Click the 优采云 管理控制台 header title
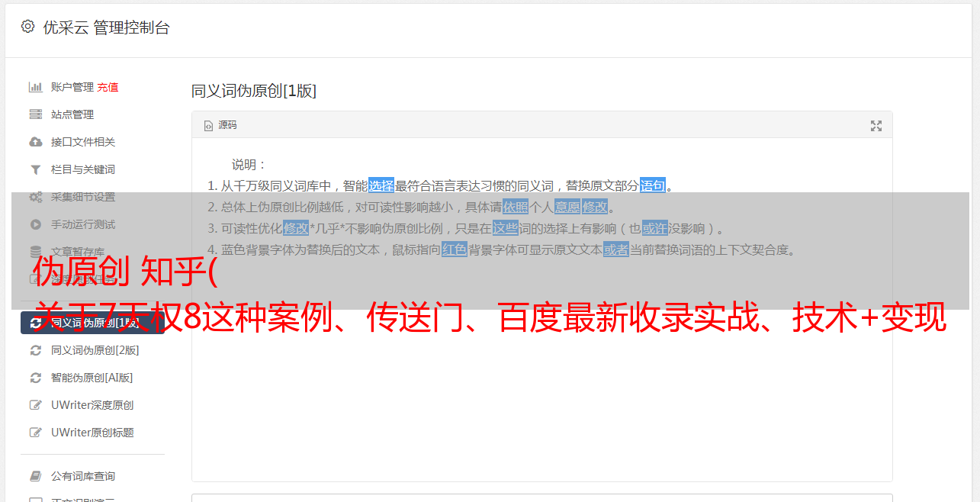Viewport: 980px width, 502px height. tap(106, 27)
